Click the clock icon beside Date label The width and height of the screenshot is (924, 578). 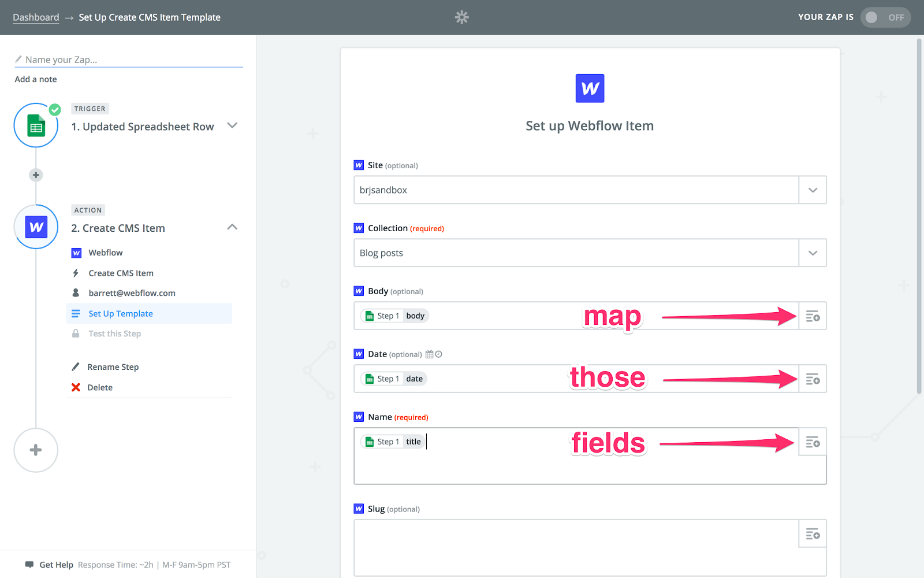(x=438, y=354)
